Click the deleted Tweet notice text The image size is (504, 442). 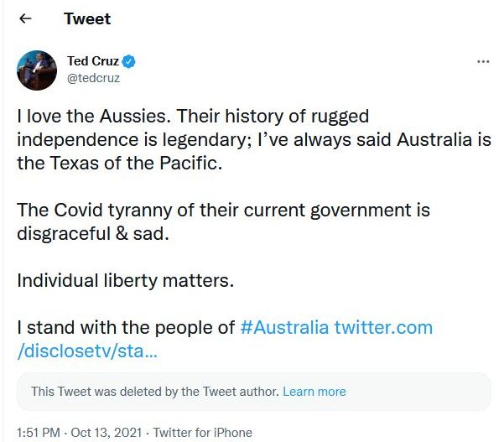pos(154,392)
